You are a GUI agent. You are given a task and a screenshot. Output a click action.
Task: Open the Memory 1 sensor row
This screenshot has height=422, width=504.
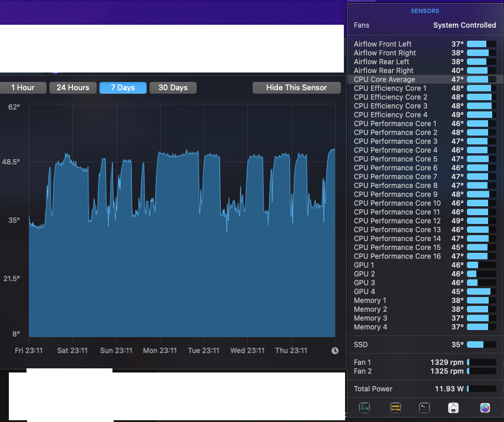click(x=425, y=301)
